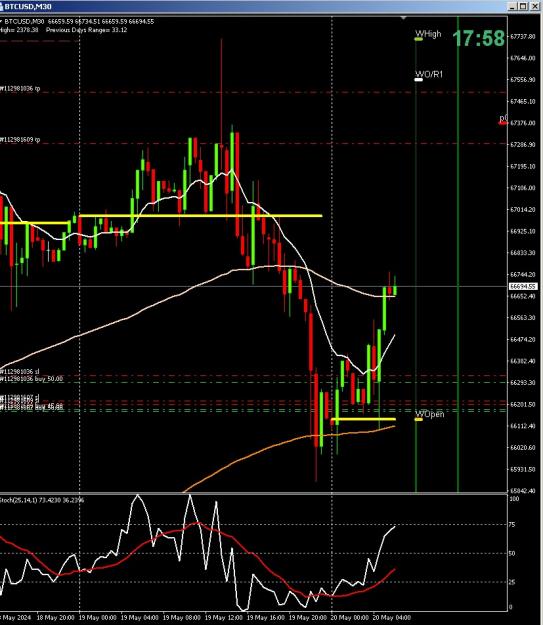The height and width of the screenshot is (625, 543).
Task: Select the upper long yellow horizontal line
Action: pos(201,216)
